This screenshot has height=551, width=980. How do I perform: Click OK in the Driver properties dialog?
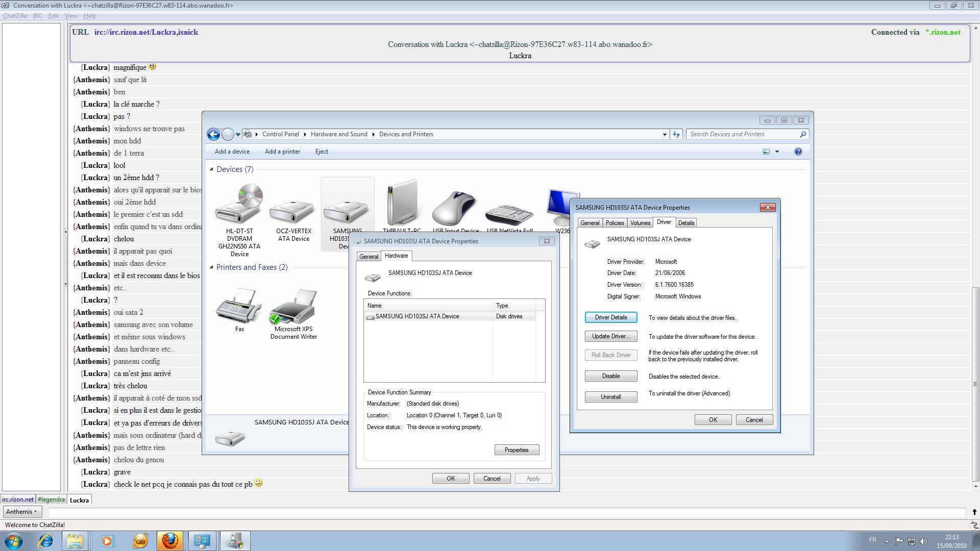click(713, 420)
